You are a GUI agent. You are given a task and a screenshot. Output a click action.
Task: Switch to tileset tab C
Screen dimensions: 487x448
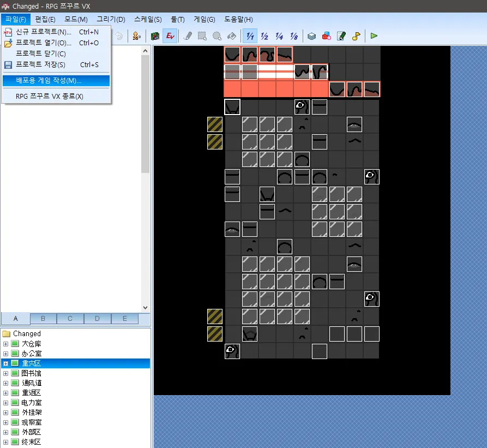pos(70,319)
